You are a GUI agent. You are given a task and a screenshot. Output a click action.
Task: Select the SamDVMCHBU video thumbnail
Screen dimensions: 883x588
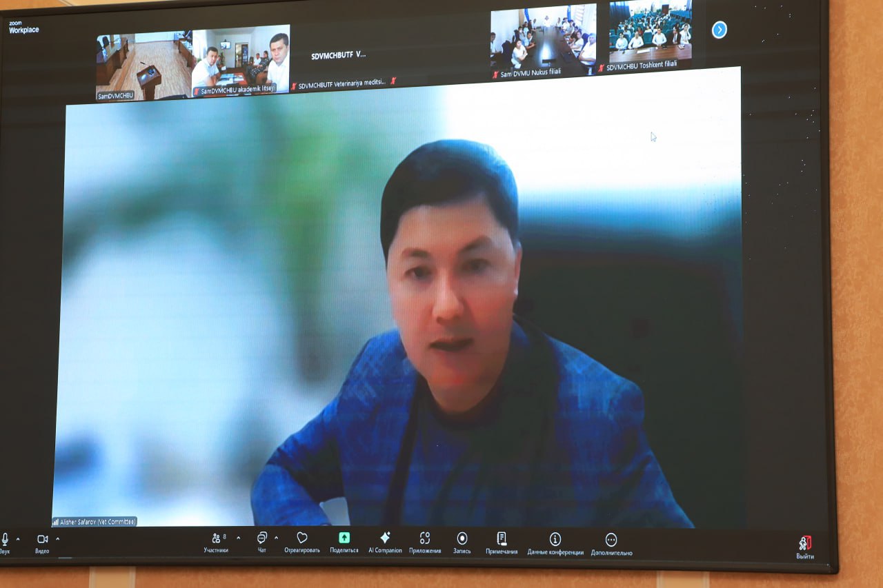(143, 66)
